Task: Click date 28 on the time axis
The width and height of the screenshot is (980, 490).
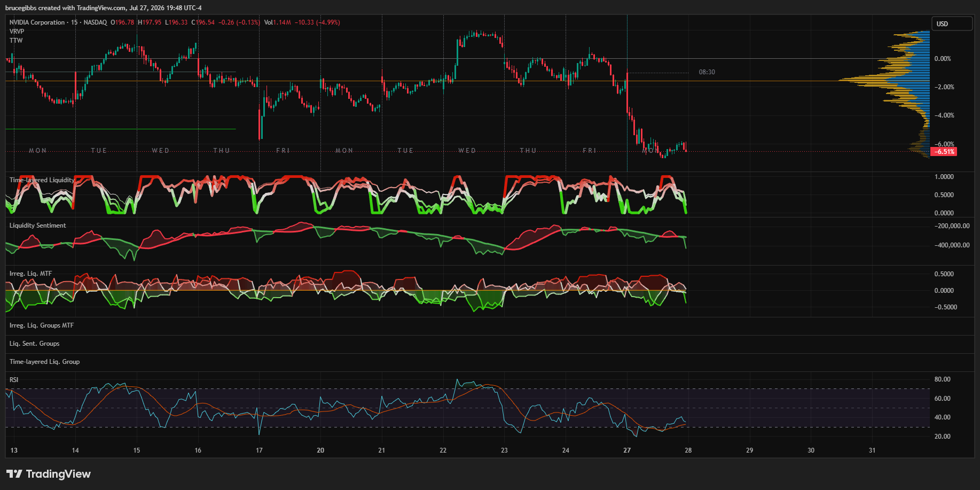Action: point(688,450)
